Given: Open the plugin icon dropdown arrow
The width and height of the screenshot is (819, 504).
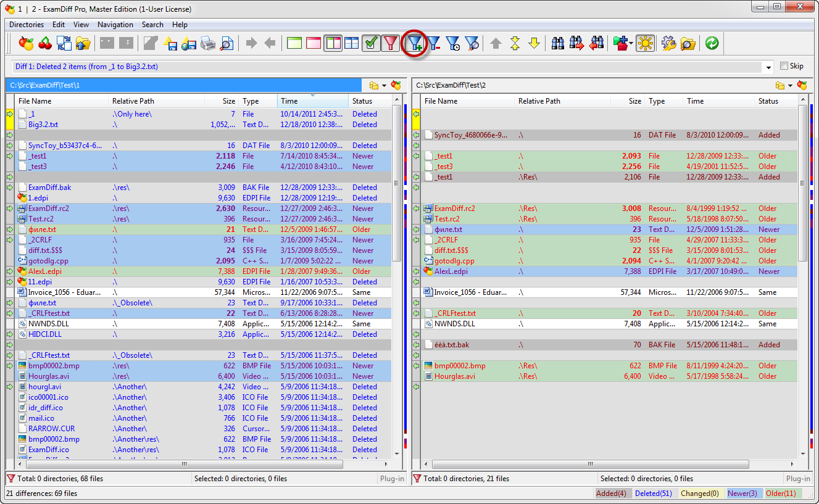Looking at the screenshot, I should [x=631, y=43].
